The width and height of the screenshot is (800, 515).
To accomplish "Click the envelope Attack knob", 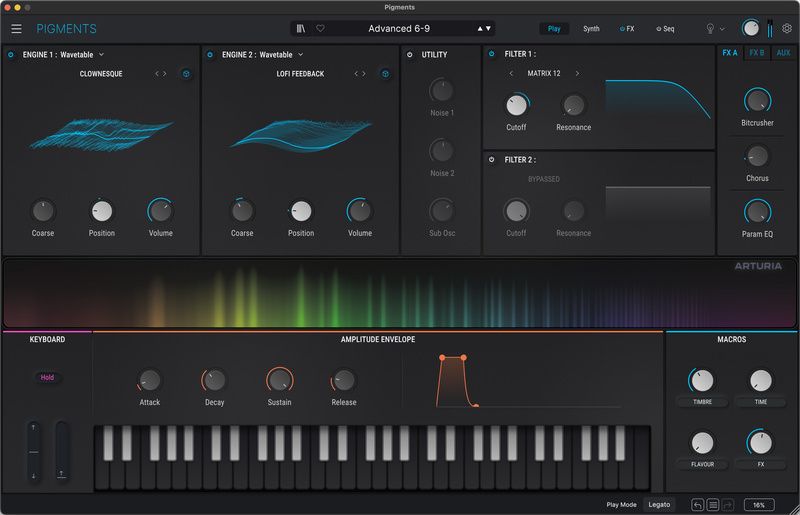I will click(149, 380).
